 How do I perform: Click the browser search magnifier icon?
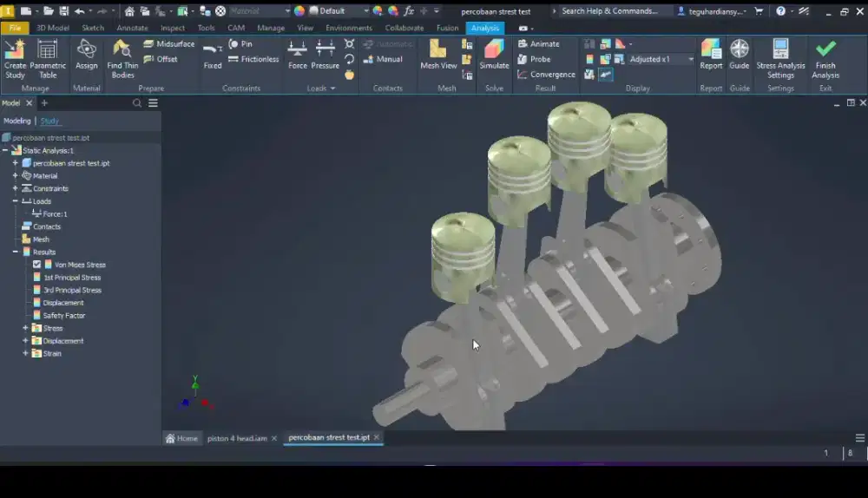137,103
